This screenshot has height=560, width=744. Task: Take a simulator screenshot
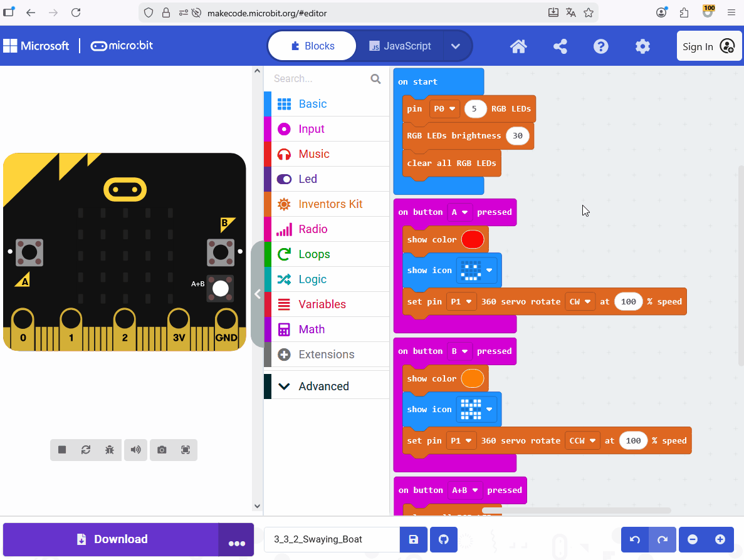162,450
